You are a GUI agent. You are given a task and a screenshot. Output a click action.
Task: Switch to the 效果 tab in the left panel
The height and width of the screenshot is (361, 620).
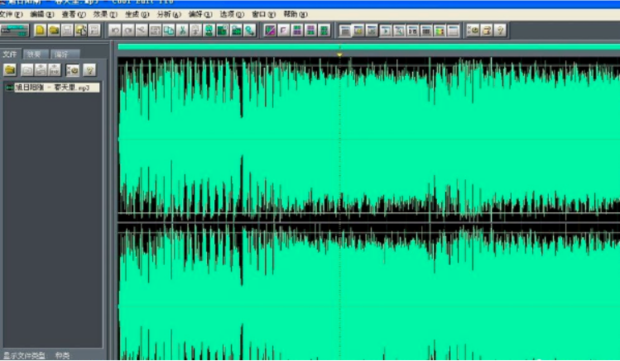[x=36, y=54]
